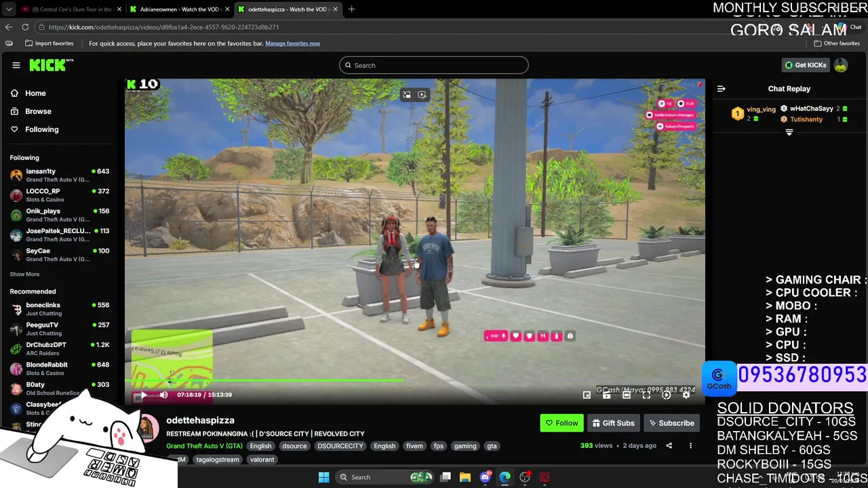Open Task View from the taskbar
The width and height of the screenshot is (868, 488).
[x=446, y=477]
